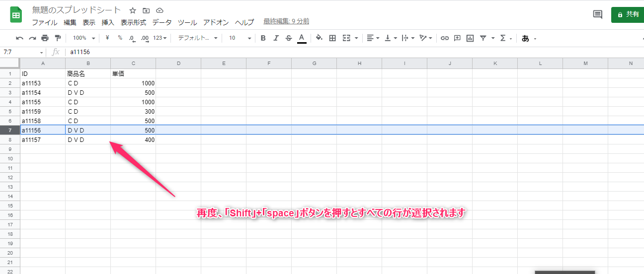Click the name box showing 7:7
644x274 pixels.
pyautogui.click(x=23, y=52)
